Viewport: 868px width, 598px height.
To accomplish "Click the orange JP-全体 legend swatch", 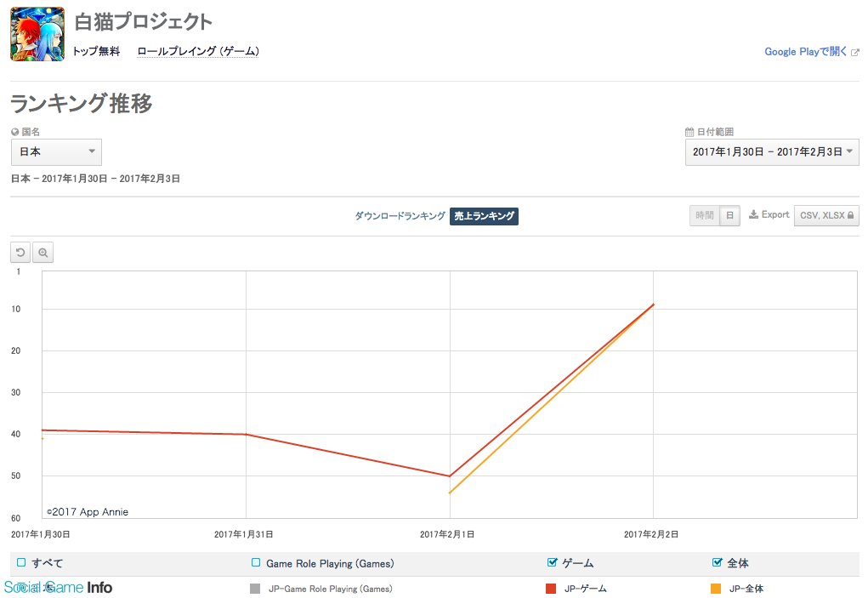I will coord(716,589).
